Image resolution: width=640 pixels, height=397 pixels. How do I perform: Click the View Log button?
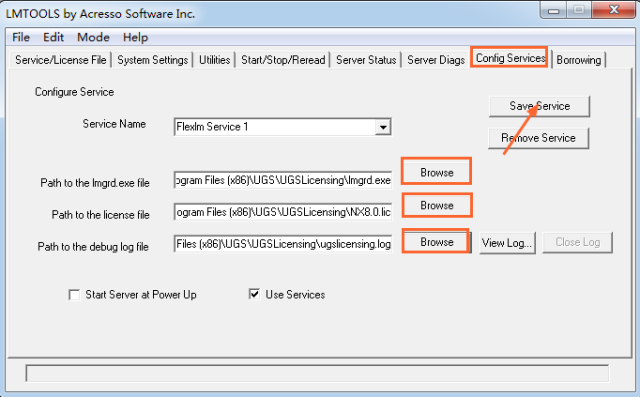[507, 243]
